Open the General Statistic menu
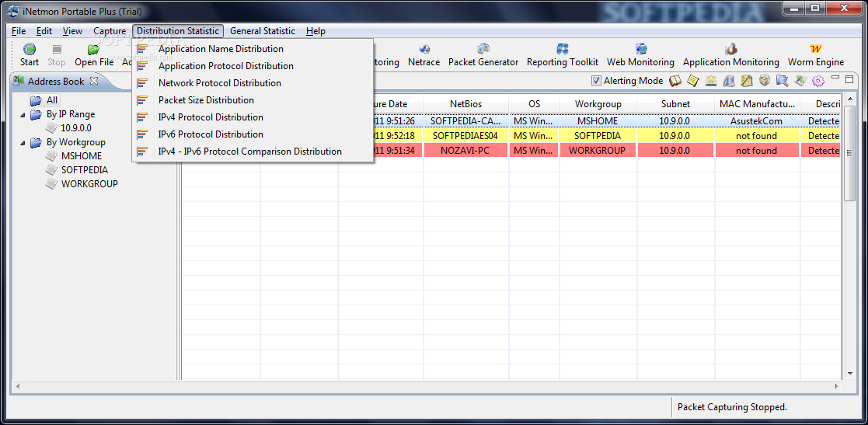 (263, 31)
